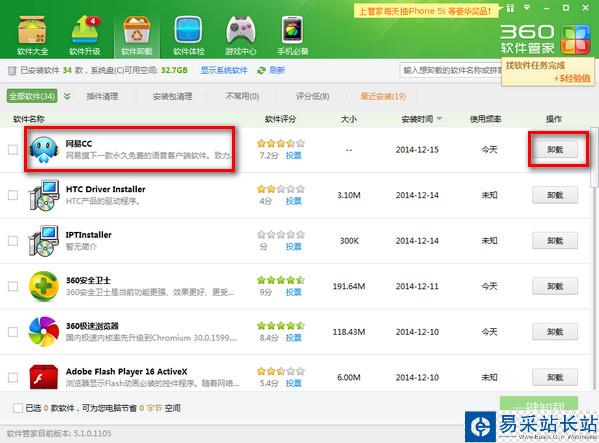
Task: Click the 360安全卫士 app icon
Action: [44, 286]
